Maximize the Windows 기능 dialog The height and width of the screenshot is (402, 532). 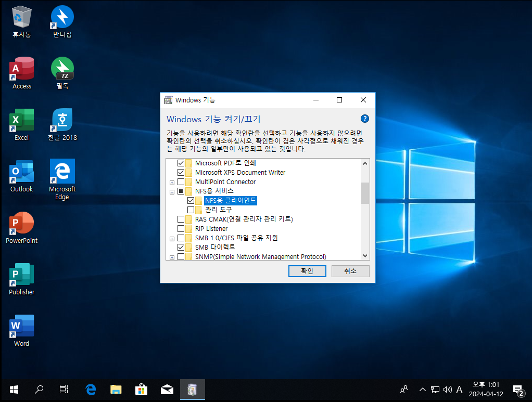339,100
